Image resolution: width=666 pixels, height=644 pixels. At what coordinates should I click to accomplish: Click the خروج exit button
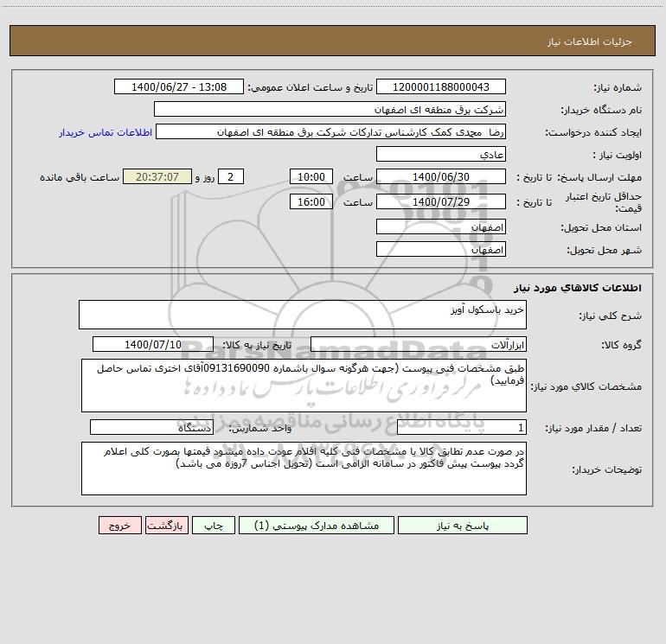tap(119, 525)
